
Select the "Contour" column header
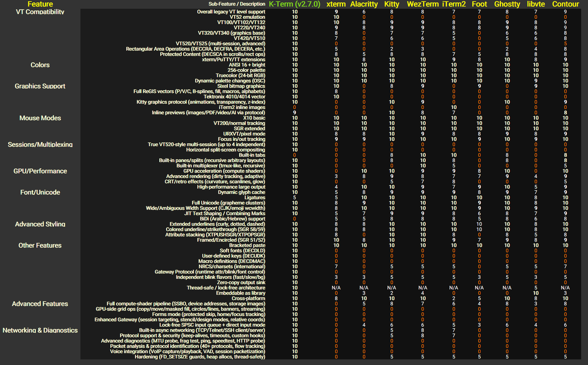[565, 4]
